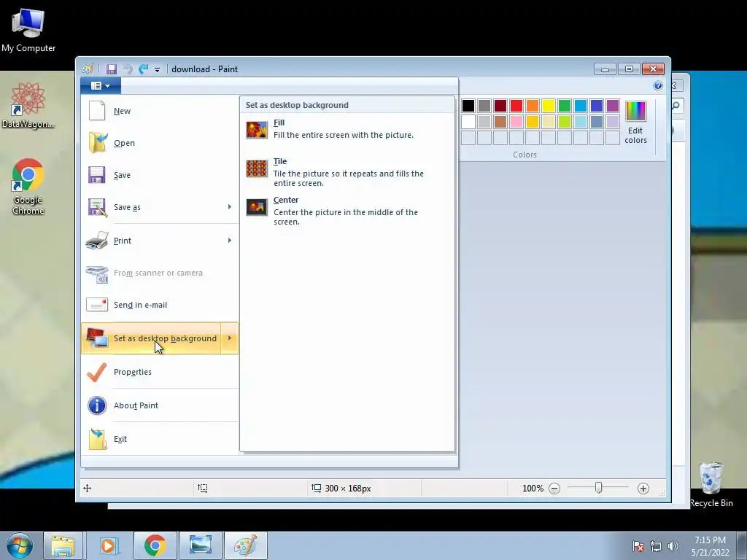Choose New from the Paint menu
Viewport: 747px width, 560px height.
(160, 111)
